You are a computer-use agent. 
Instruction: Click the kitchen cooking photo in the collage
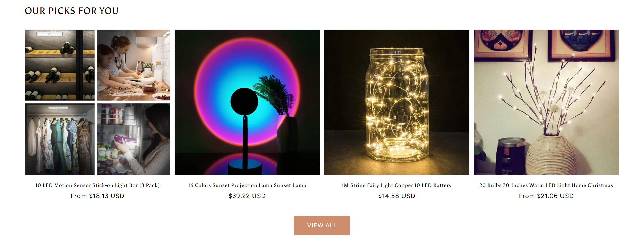pyautogui.click(x=133, y=65)
